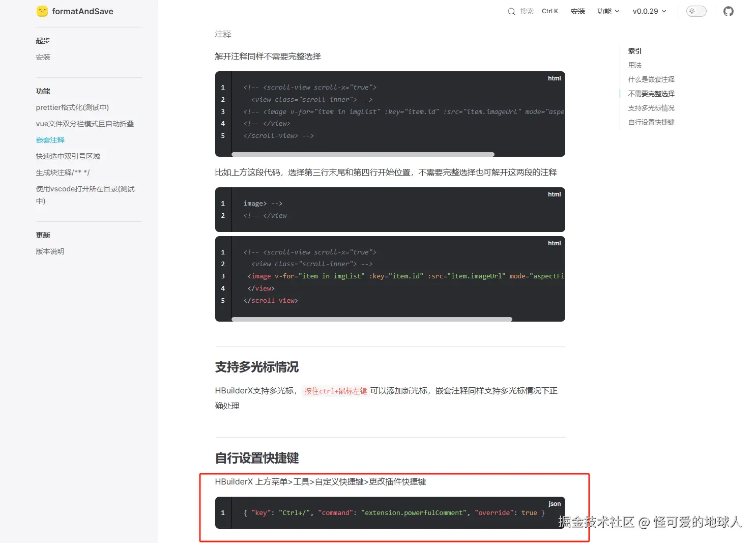Image resolution: width=756 pixels, height=543 pixels.
Task: Click the HBuilderX 上方菜单 path text
Action: tap(321, 482)
